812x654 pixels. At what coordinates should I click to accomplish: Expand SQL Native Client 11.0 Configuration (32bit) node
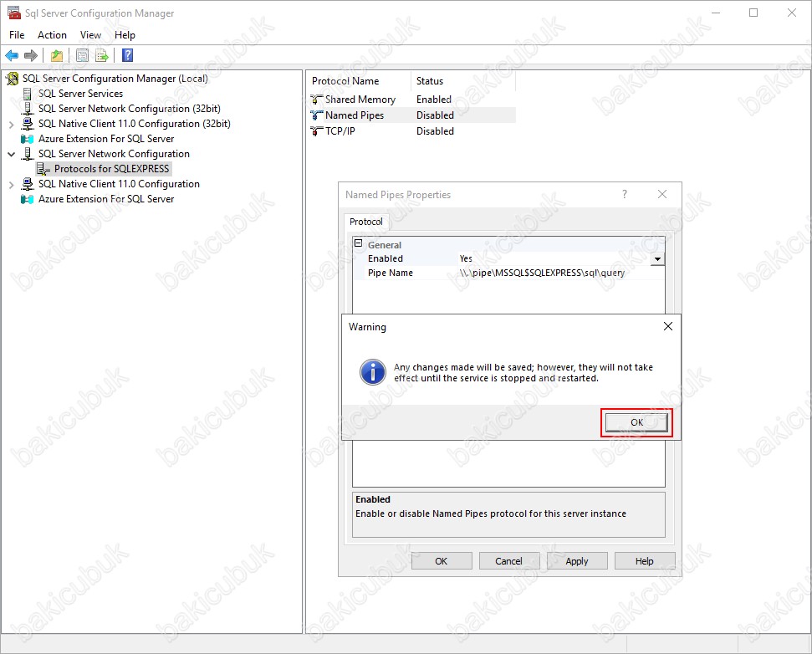[x=12, y=125]
